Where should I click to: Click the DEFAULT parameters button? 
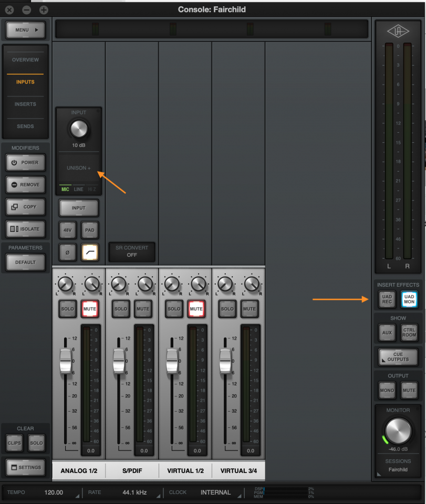click(25, 262)
